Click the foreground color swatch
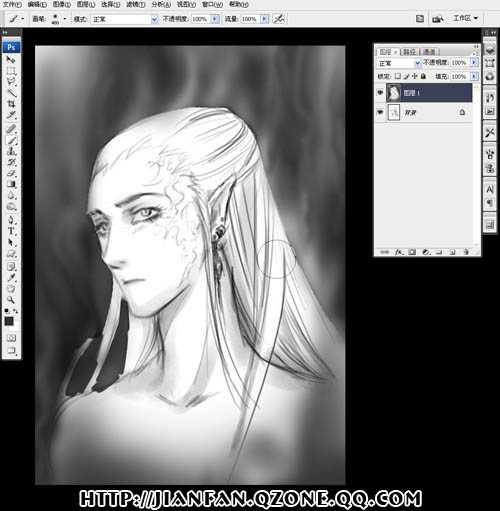 coord(9,321)
